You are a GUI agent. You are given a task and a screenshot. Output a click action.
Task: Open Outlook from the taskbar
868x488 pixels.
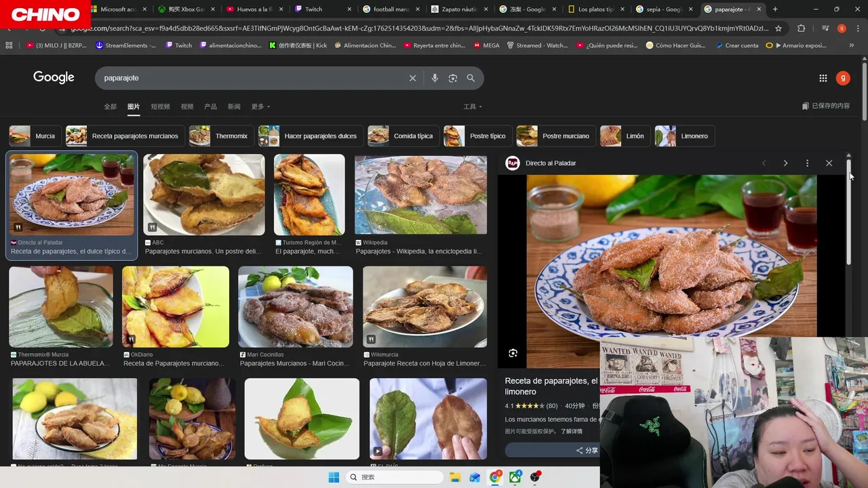click(475, 477)
